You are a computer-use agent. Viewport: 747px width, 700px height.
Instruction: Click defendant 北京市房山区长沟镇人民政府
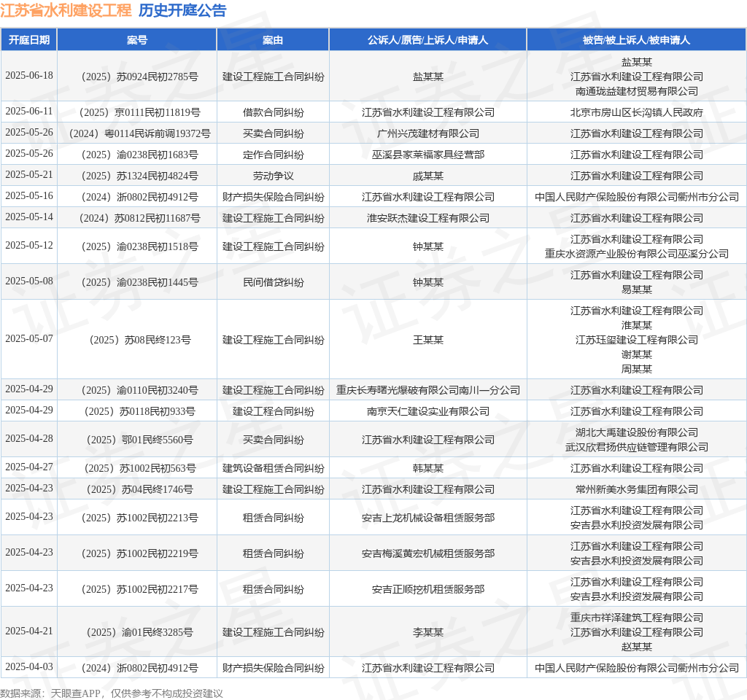[x=636, y=112]
